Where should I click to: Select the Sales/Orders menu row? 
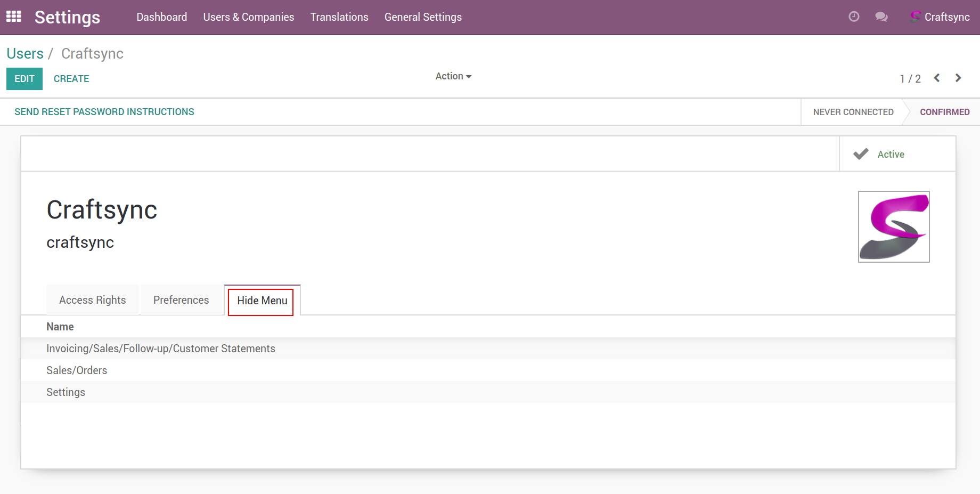(77, 370)
